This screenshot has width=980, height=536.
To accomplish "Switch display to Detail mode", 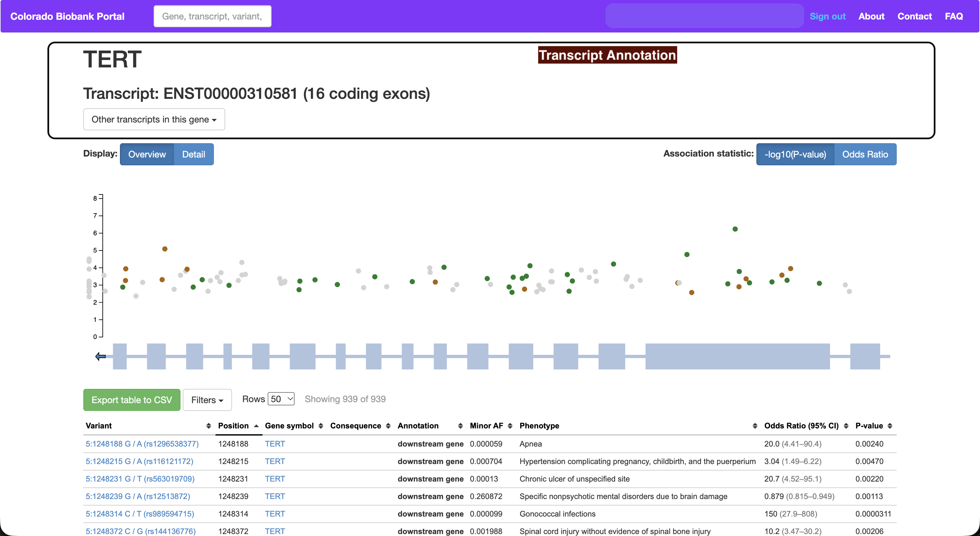I will coord(194,155).
